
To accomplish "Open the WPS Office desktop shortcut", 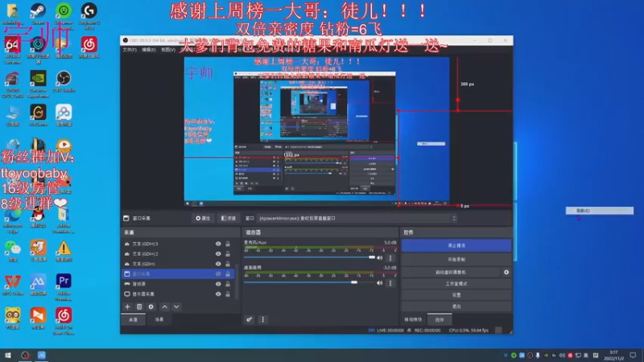I will (12, 285).
